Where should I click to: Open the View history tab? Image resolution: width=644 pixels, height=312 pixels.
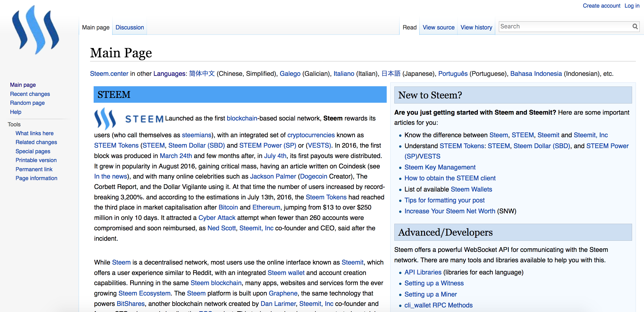coord(476,27)
